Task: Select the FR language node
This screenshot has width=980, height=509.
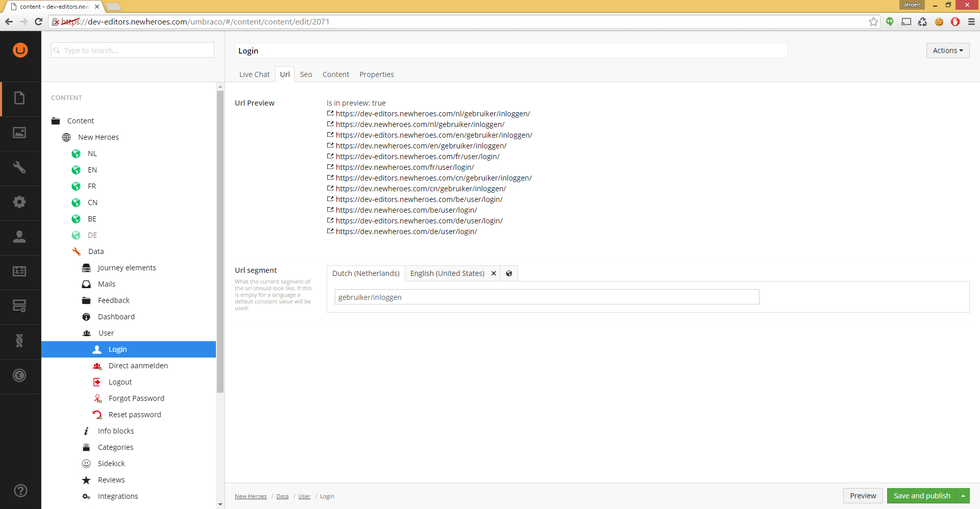Action: pos(92,186)
